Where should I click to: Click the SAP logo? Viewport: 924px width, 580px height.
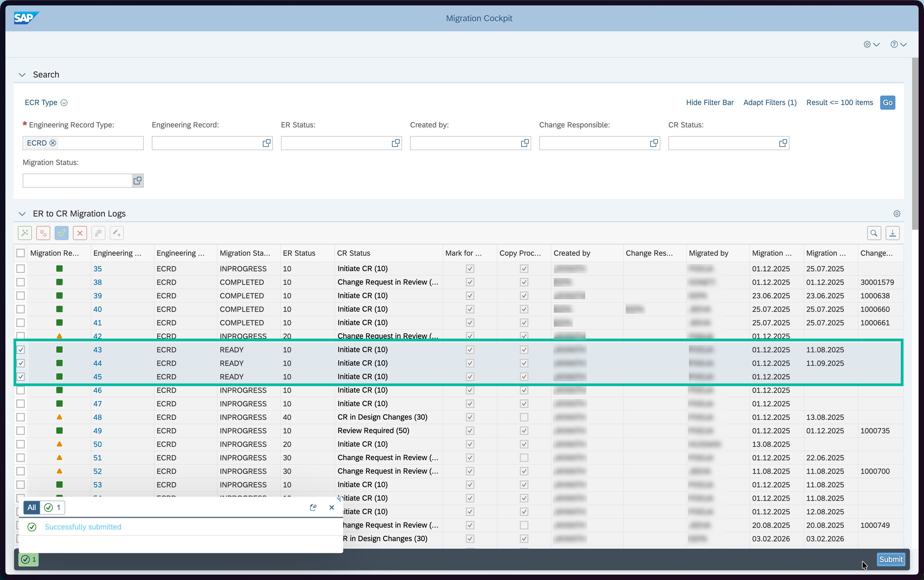click(26, 18)
